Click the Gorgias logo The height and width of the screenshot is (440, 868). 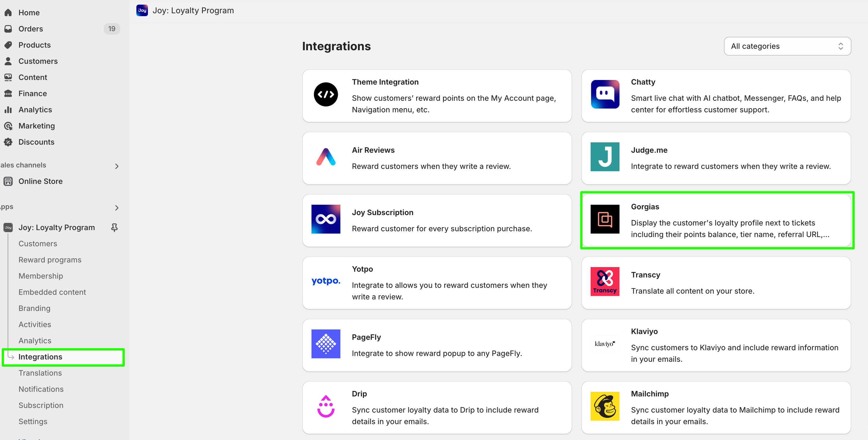(x=605, y=219)
